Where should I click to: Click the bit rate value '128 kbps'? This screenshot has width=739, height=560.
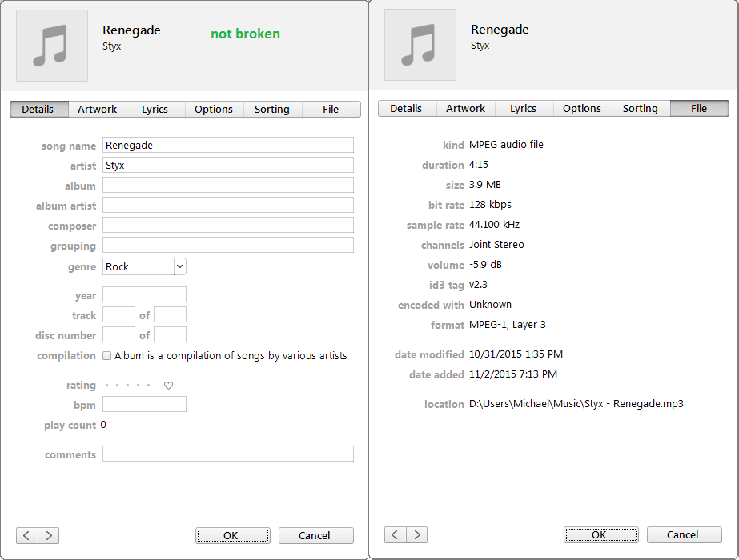coord(490,205)
